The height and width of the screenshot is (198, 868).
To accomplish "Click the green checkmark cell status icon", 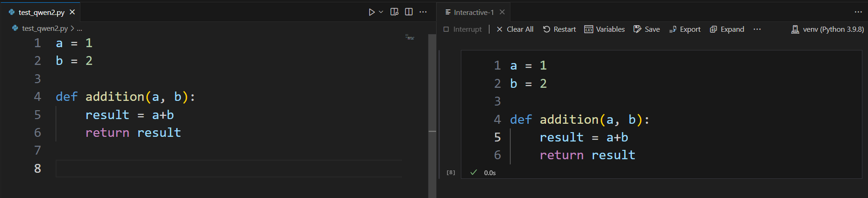I will [473, 172].
